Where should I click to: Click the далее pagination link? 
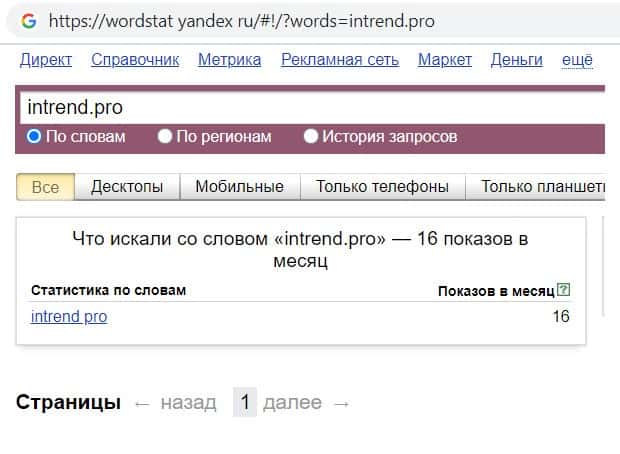point(293,403)
